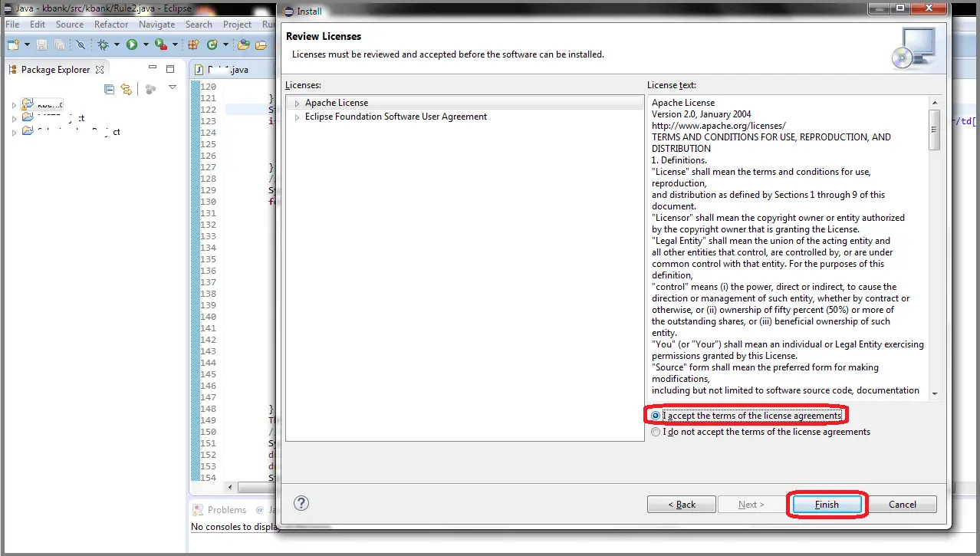Image resolution: width=980 pixels, height=556 pixels.
Task: Click the Back button
Action: (682, 504)
